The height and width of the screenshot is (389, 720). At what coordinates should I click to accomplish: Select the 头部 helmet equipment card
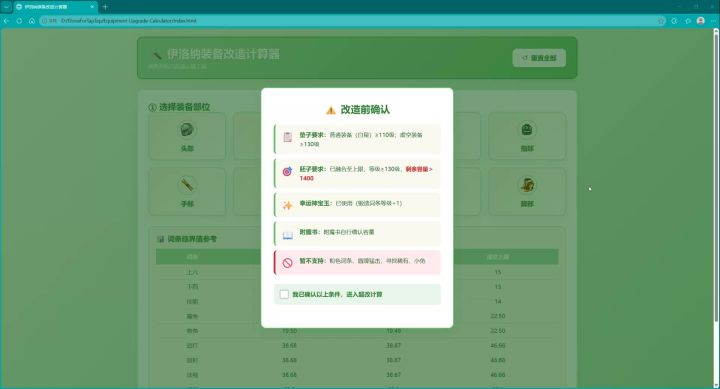click(187, 136)
